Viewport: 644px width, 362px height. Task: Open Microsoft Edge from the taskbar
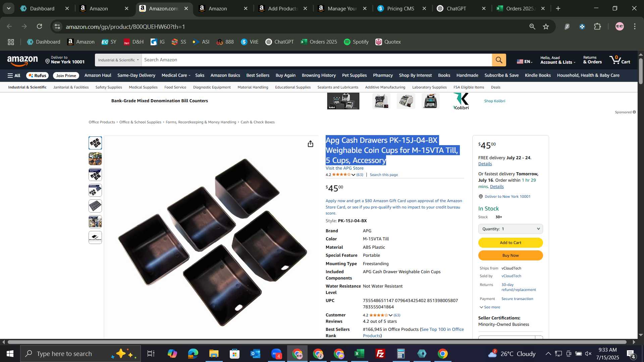tap(193, 354)
